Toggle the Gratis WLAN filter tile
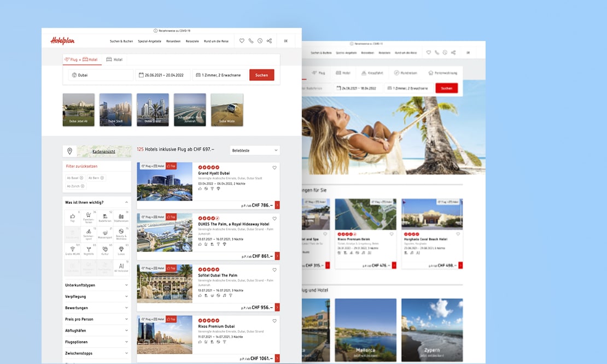Image resolution: width=607 pixels, height=364 pixels. click(x=72, y=250)
